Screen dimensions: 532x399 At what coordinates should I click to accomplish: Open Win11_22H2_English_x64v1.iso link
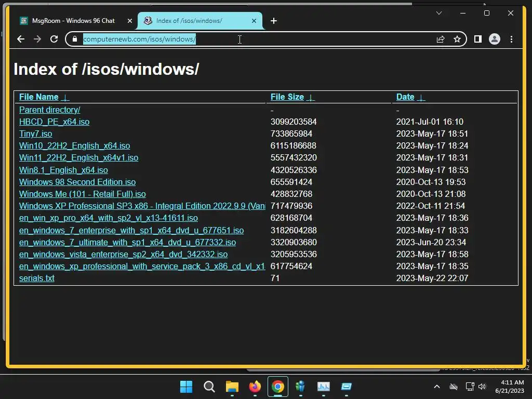(79, 158)
